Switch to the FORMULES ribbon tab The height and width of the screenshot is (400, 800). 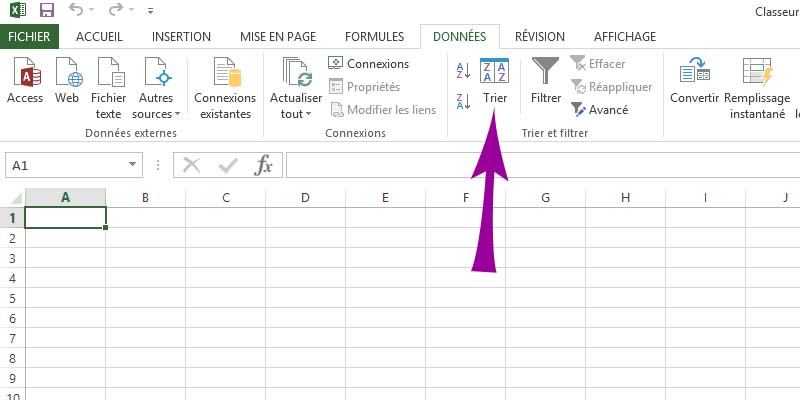click(374, 37)
